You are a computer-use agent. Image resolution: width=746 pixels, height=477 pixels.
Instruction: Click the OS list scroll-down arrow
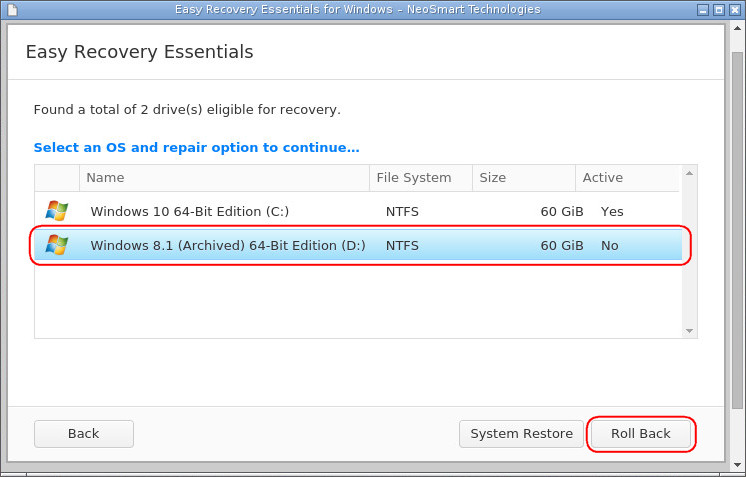689,331
